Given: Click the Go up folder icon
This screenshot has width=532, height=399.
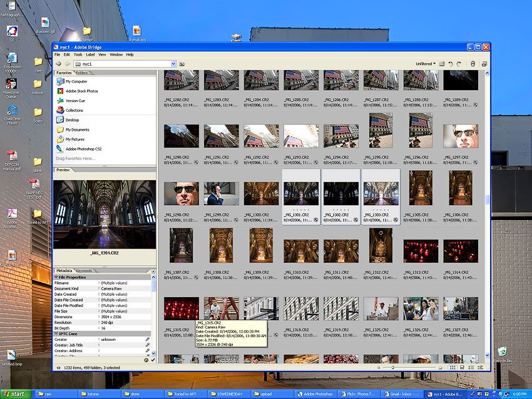Looking at the screenshot, I should [x=182, y=64].
